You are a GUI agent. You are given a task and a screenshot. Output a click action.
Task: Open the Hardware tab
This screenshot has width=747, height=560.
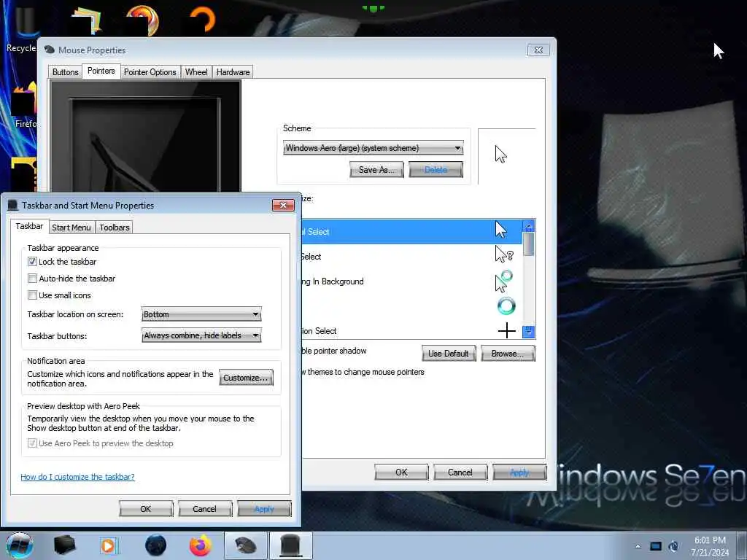click(x=233, y=72)
